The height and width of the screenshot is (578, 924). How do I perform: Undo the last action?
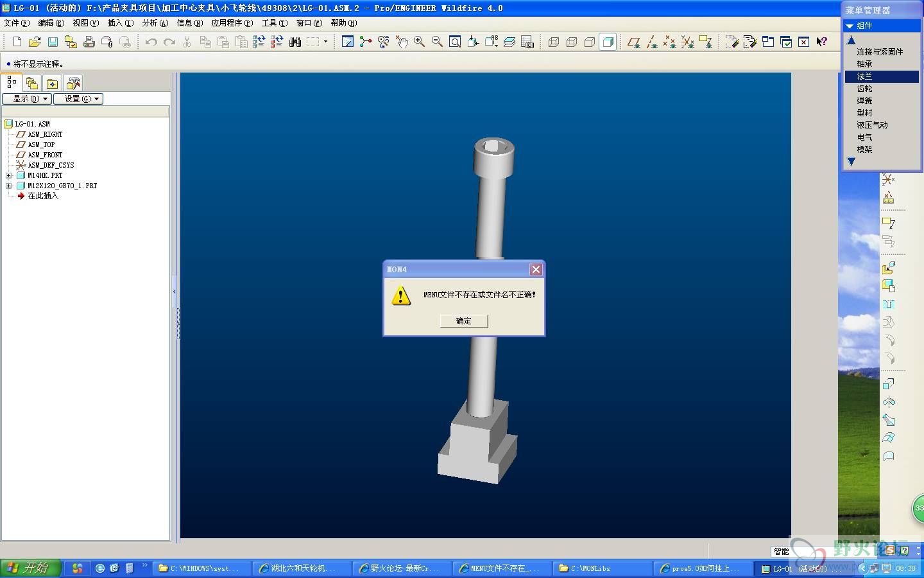point(151,42)
